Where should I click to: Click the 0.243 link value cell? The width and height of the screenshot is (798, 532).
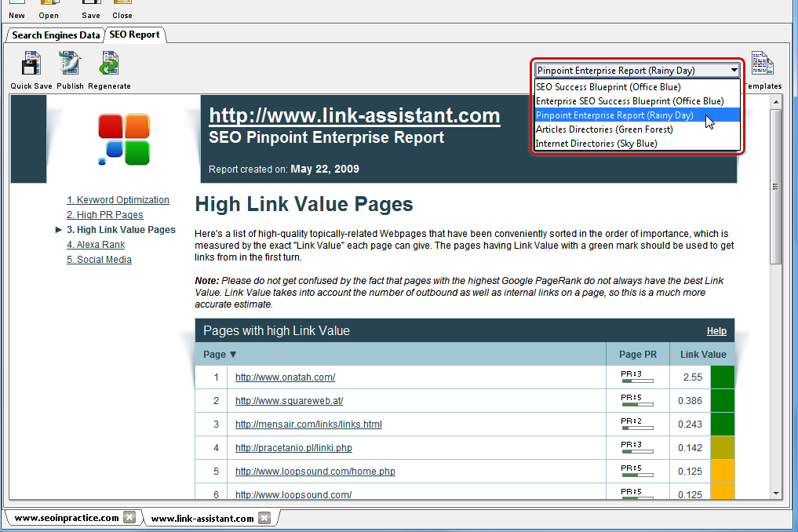(x=690, y=424)
